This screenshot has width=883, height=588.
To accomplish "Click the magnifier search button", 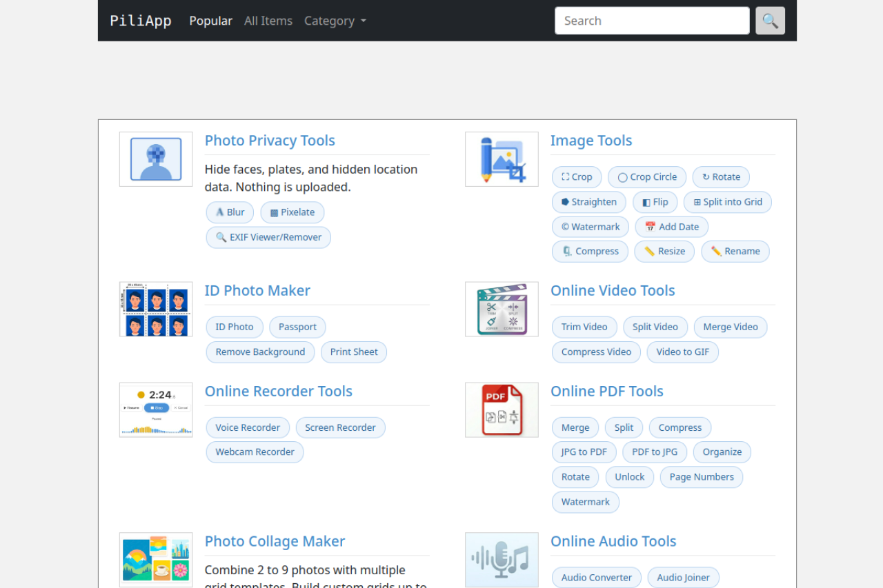I will coord(770,21).
